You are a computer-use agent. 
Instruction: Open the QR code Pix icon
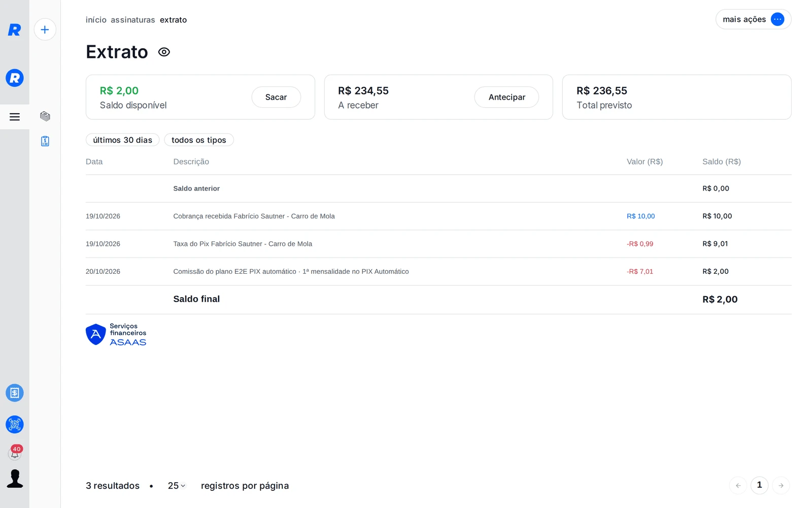click(x=15, y=424)
